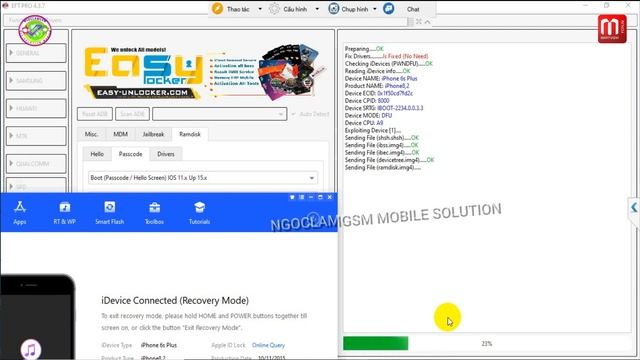Close the blue 3uTools window
Screen dimensions: 640x360
pyautogui.click(x=330, y=197)
